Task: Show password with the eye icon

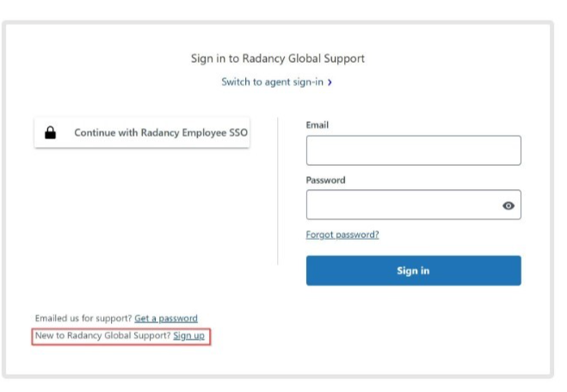Action: point(508,205)
